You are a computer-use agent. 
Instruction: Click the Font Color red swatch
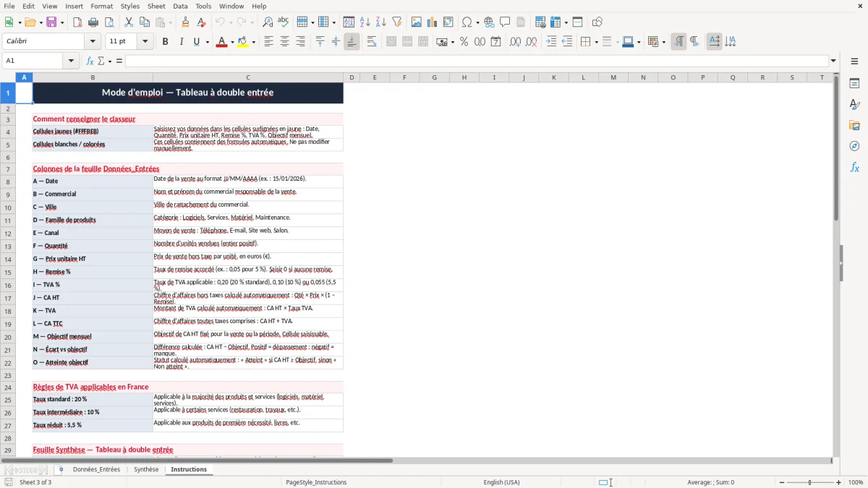pyautogui.click(x=221, y=42)
